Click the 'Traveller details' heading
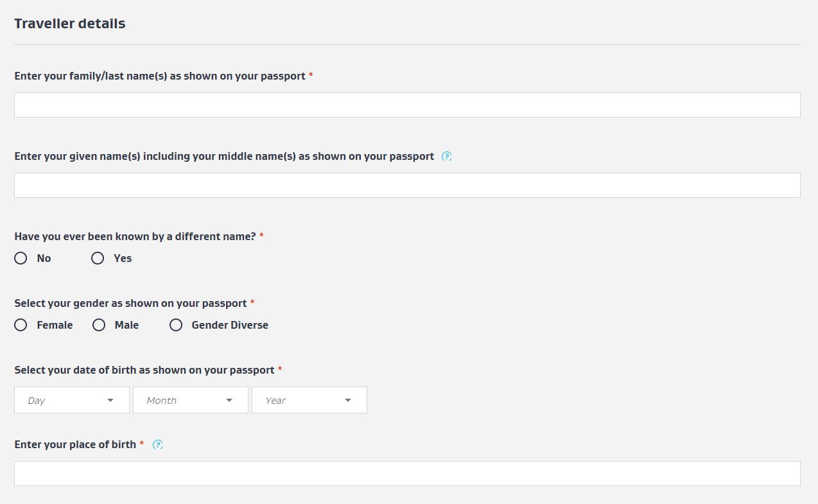Image resolution: width=818 pixels, height=504 pixels. click(x=70, y=24)
